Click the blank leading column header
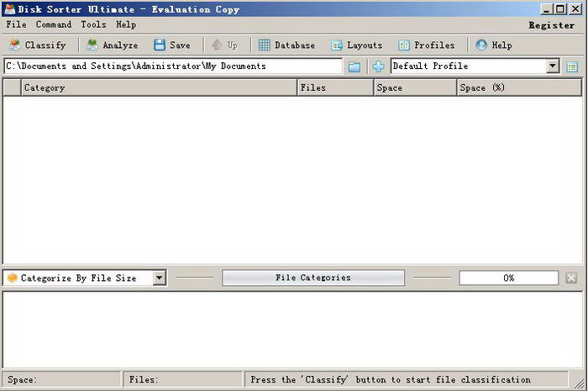This screenshot has width=588, height=391. [x=12, y=87]
